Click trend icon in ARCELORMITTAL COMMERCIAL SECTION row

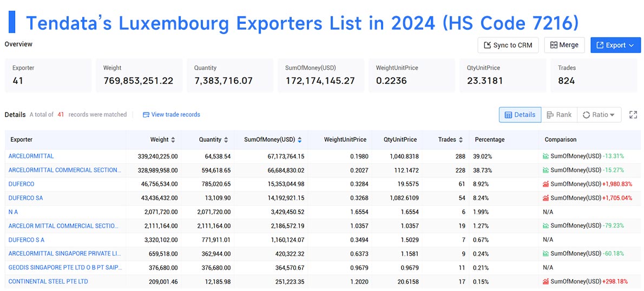click(546, 170)
